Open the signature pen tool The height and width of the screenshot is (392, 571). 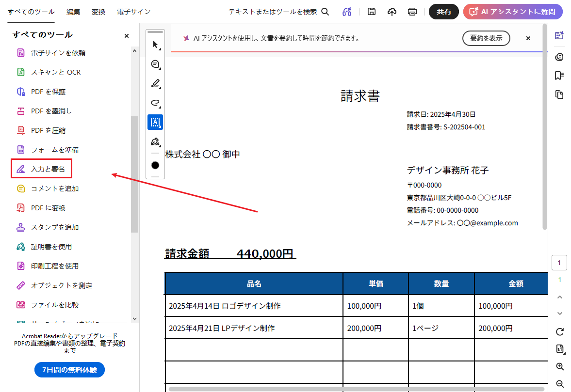(156, 142)
